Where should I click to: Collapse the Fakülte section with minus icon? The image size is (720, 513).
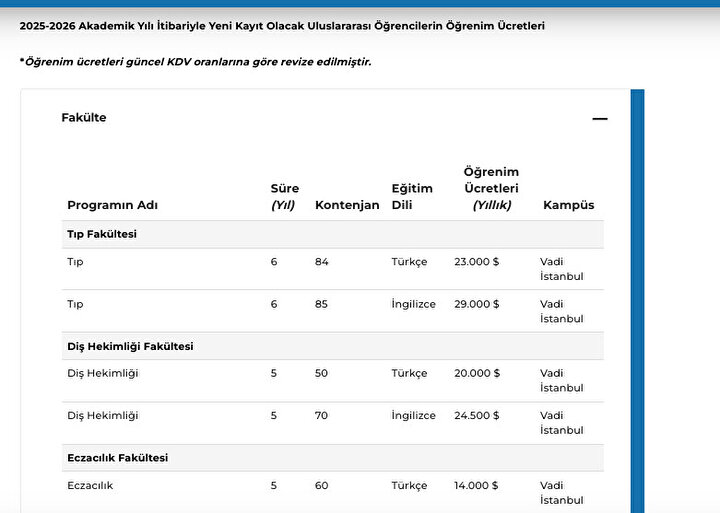pyautogui.click(x=600, y=118)
